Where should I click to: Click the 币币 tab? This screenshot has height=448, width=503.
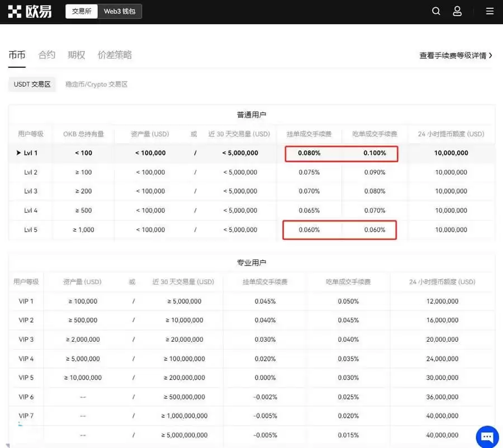click(x=17, y=54)
